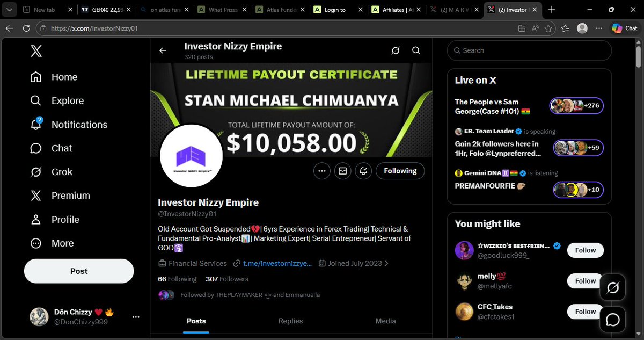Open Grok from the sidebar
This screenshot has height=340, width=644.
click(51, 172)
